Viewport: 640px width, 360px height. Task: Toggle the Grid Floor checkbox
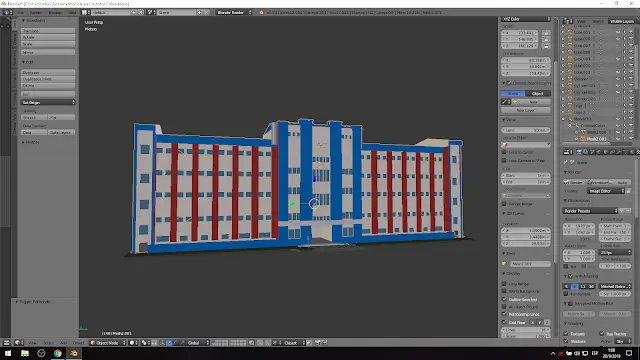(504, 322)
